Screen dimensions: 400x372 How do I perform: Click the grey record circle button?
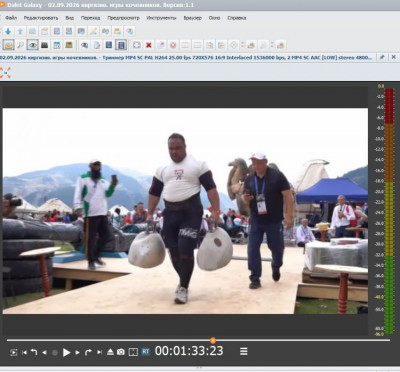[x=55, y=352]
